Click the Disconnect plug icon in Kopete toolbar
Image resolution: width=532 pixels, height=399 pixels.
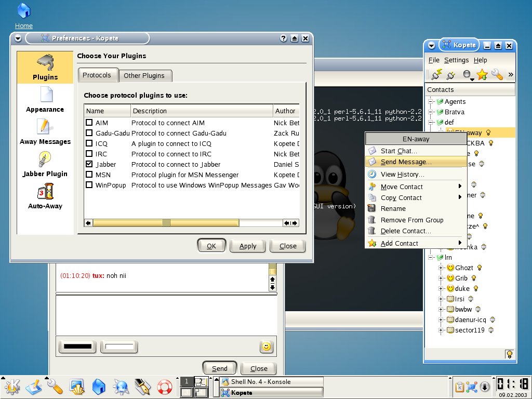tap(450, 75)
